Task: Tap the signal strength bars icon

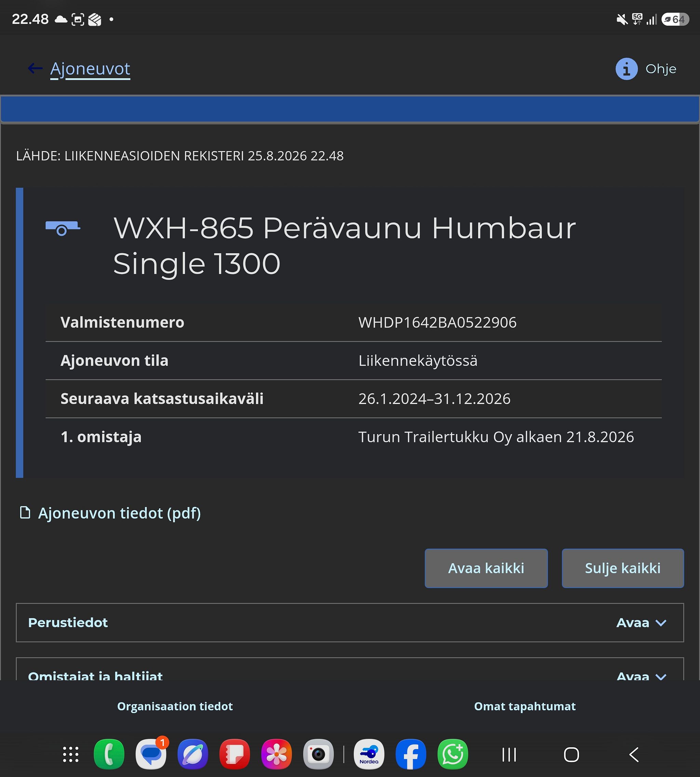Action: click(651, 19)
